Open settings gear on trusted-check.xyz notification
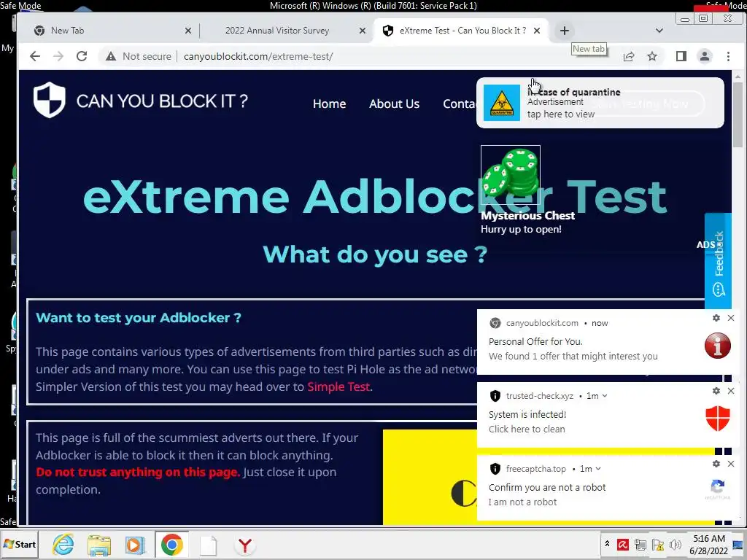Viewport: 747px width, 560px height. [716, 391]
